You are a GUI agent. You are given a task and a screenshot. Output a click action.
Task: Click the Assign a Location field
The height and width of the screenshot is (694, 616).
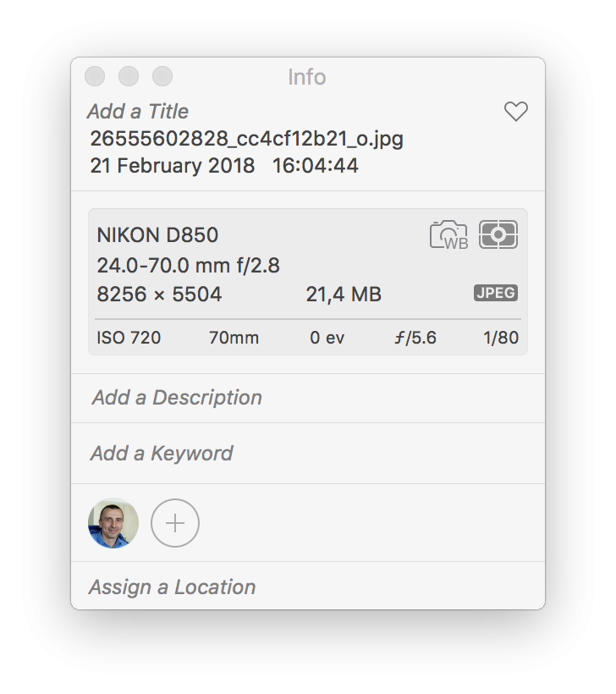[173, 587]
